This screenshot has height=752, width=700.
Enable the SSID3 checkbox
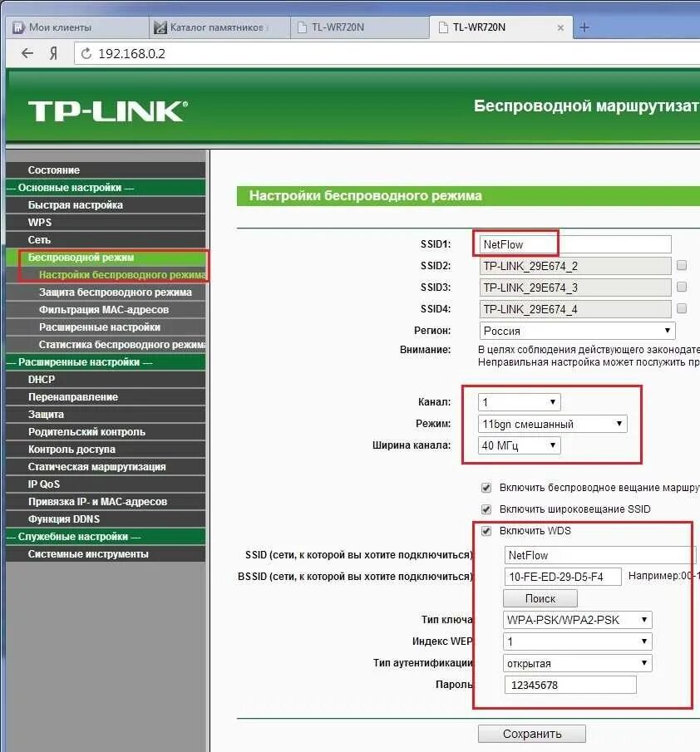click(681, 287)
